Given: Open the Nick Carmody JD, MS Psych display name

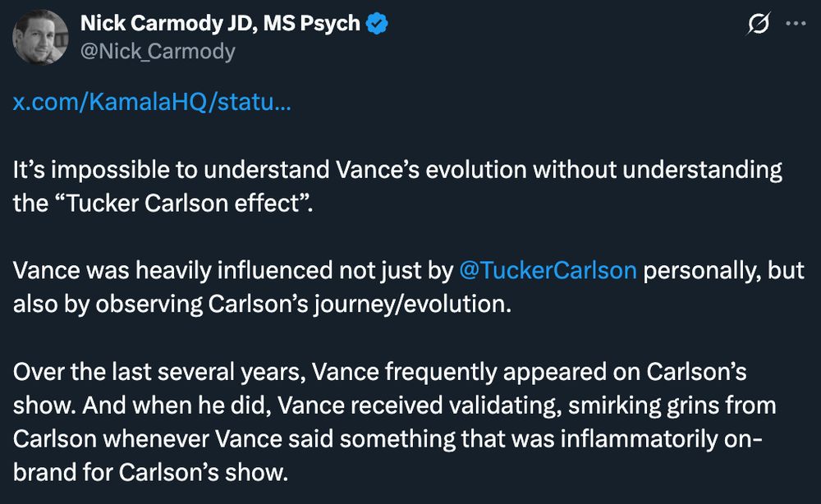Looking at the screenshot, I should click(x=220, y=24).
